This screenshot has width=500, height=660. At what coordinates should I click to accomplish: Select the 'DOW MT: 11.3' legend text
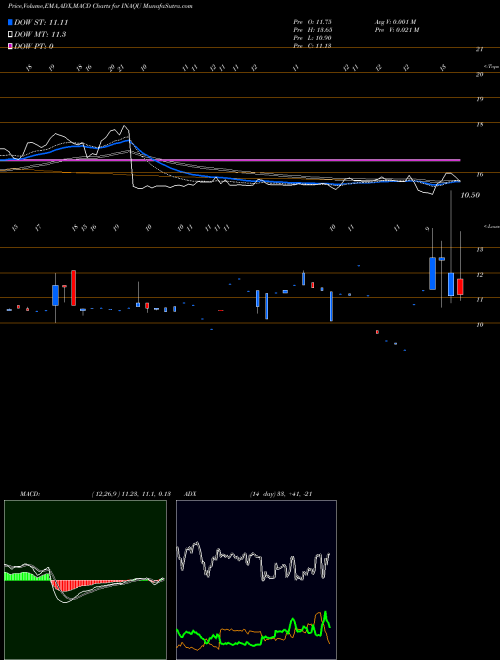(x=40, y=35)
